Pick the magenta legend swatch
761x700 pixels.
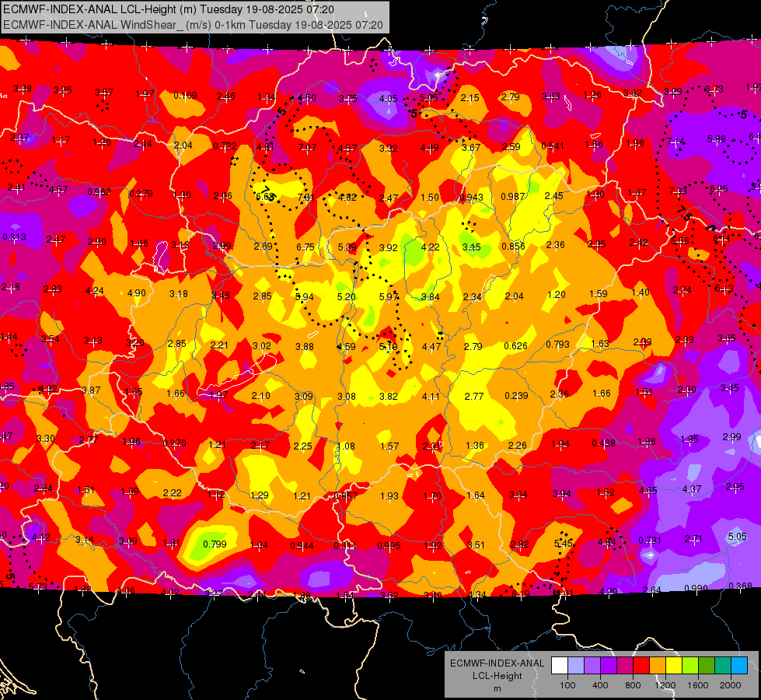pyautogui.click(x=625, y=666)
